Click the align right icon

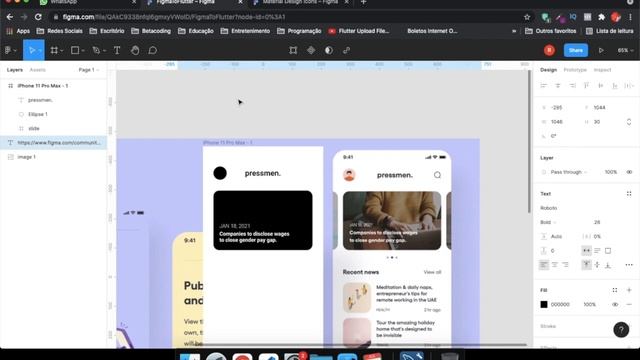572,86
